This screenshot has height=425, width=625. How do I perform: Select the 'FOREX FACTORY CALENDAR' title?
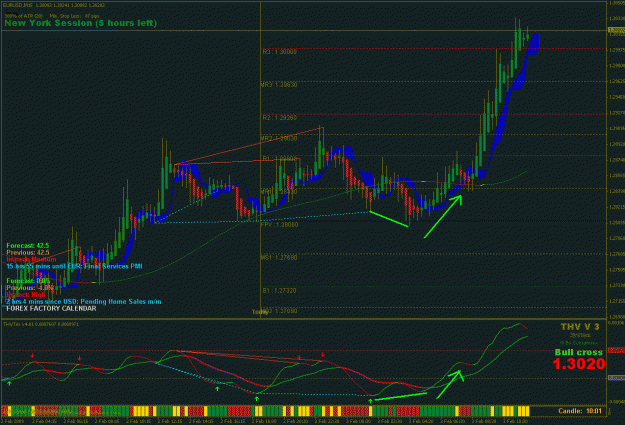click(51, 309)
